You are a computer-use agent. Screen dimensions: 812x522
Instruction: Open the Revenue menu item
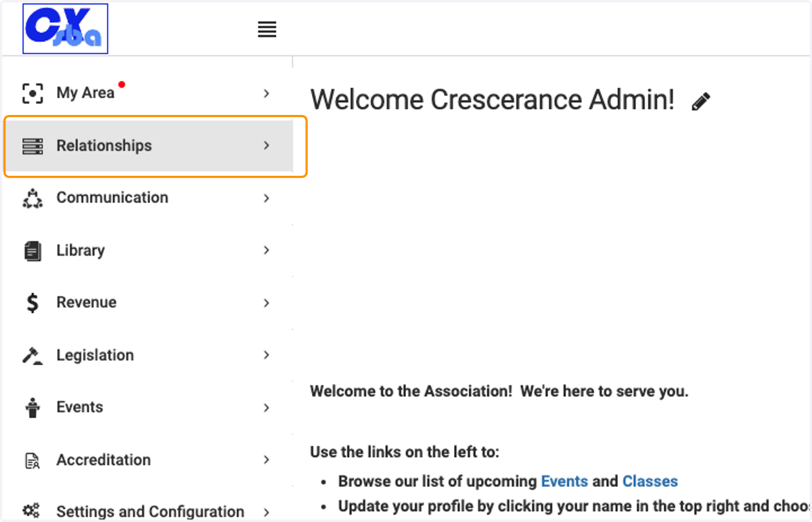pyautogui.click(x=148, y=303)
